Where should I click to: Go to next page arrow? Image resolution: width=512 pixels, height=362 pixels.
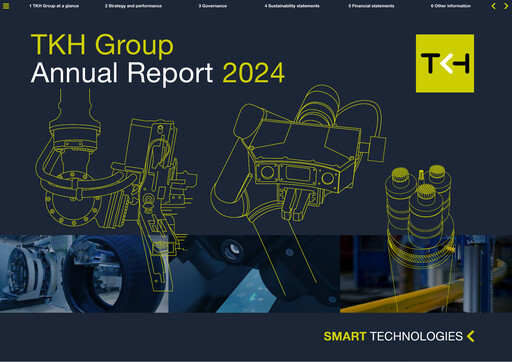click(x=506, y=6)
